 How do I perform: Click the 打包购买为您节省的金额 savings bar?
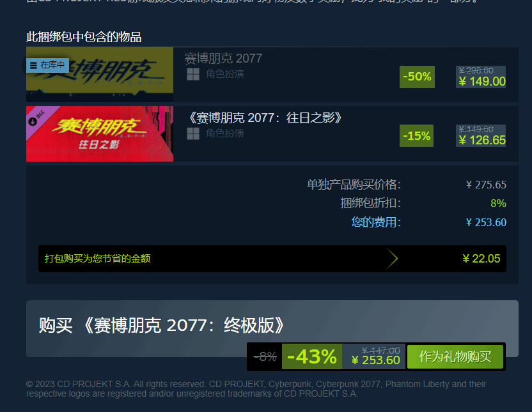pyautogui.click(x=272, y=259)
